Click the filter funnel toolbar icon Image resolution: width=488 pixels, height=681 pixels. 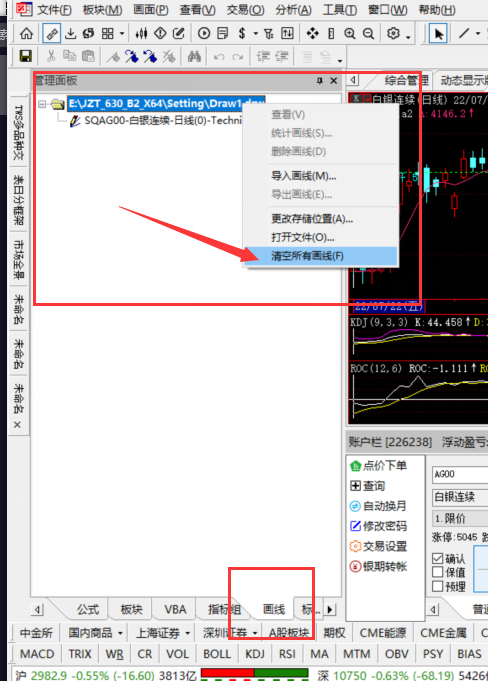point(269,33)
